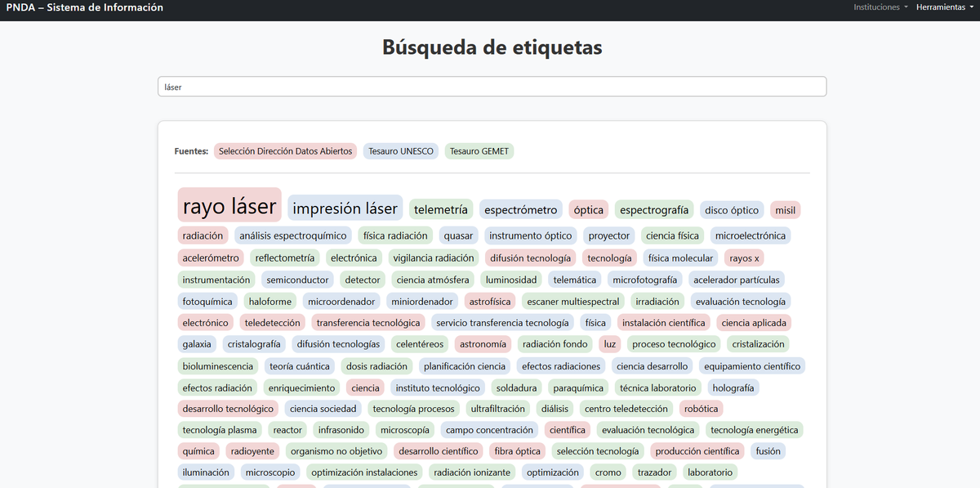Click the 'telemetría' tag
The height and width of the screenshot is (488, 980).
(x=441, y=210)
